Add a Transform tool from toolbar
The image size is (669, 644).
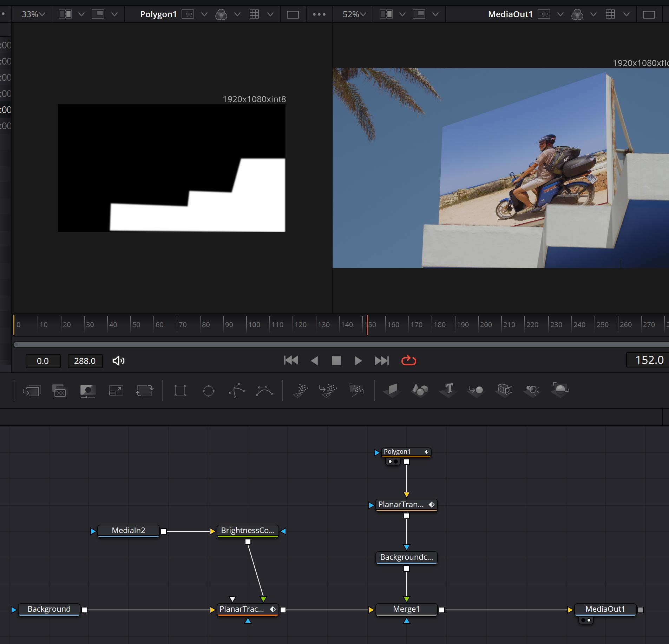click(x=144, y=390)
